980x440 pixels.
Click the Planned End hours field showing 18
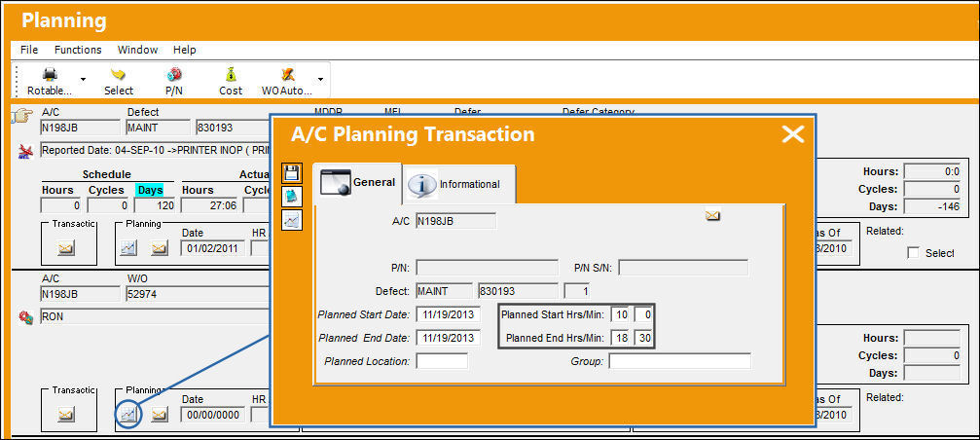click(621, 338)
